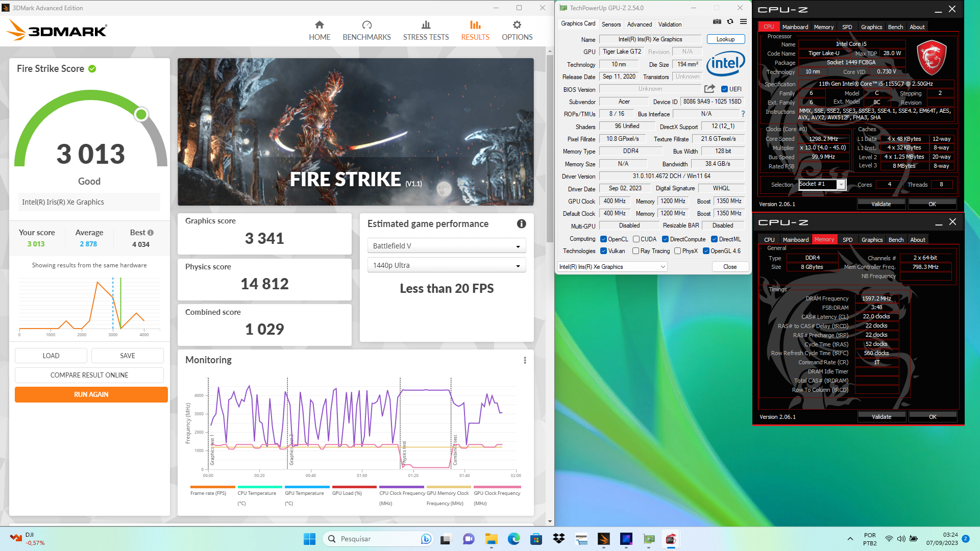Toggle the CUDA checkbox in GPU-Z

pyautogui.click(x=636, y=239)
